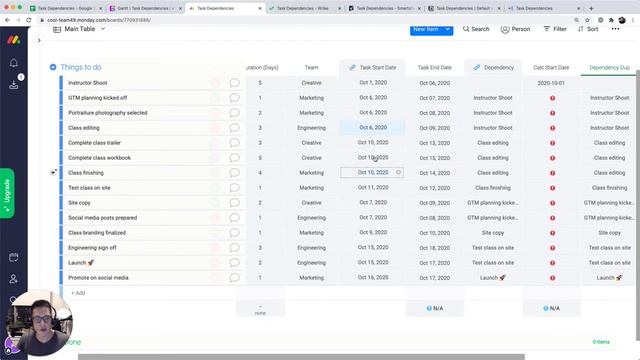This screenshot has width=640, height=360.
Task: Click Task End Date column header
Action: (434, 67)
